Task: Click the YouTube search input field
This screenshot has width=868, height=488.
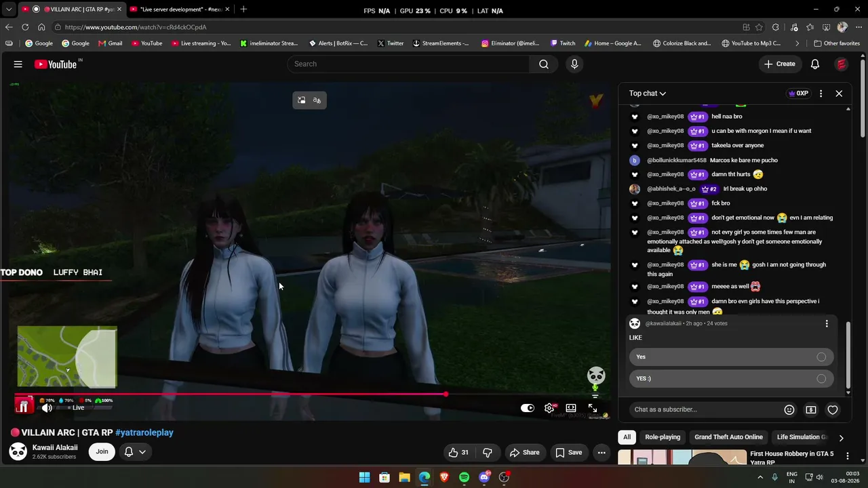Action: click(408, 64)
